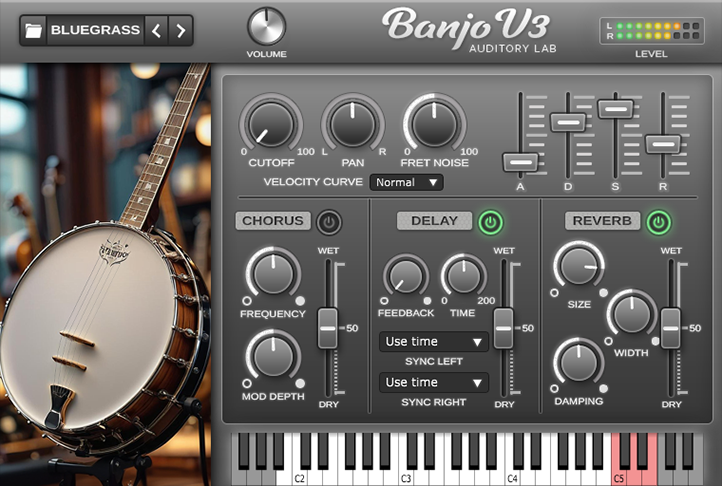The height and width of the screenshot is (486, 722).
Task: Click the DELAY section label
Action: pos(434,221)
